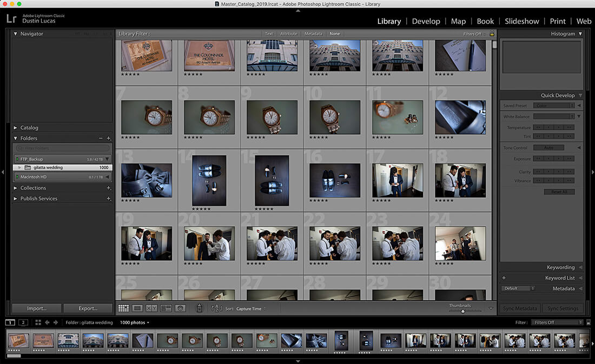This screenshot has height=364, width=595.
Task: Expand the Publish Services panel
Action: click(x=16, y=198)
